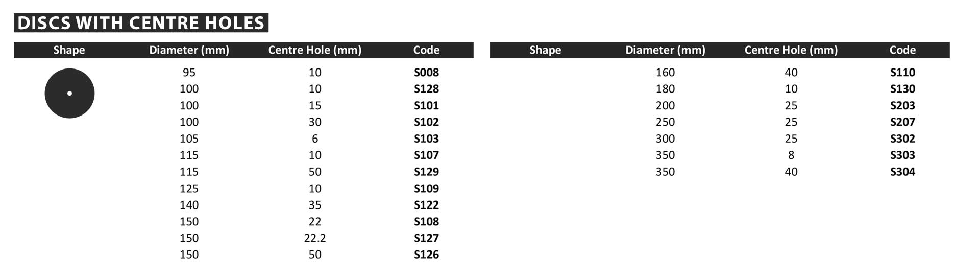Screen dimensions: 980x276
Task: Click the 22.2 centre hole value
Action: (x=315, y=238)
